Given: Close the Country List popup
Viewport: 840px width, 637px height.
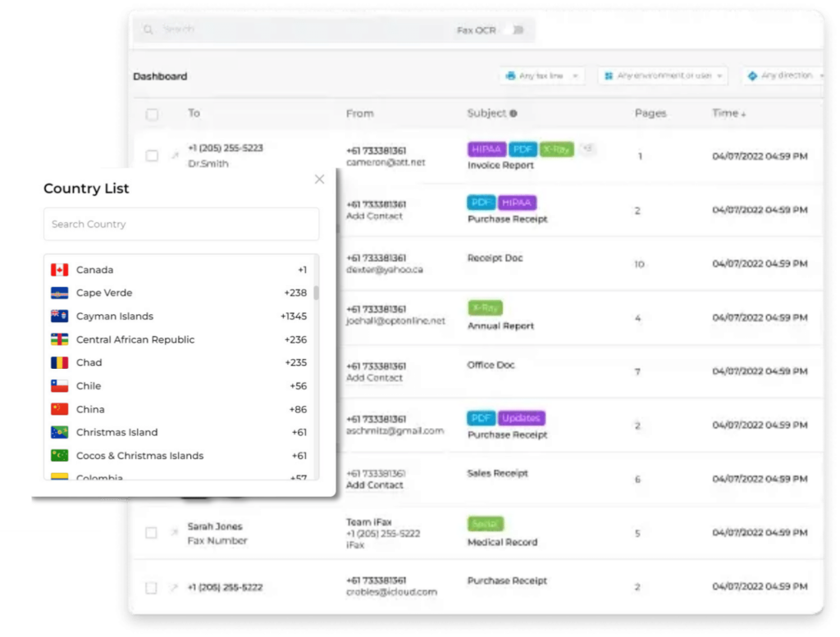Looking at the screenshot, I should coord(319,180).
